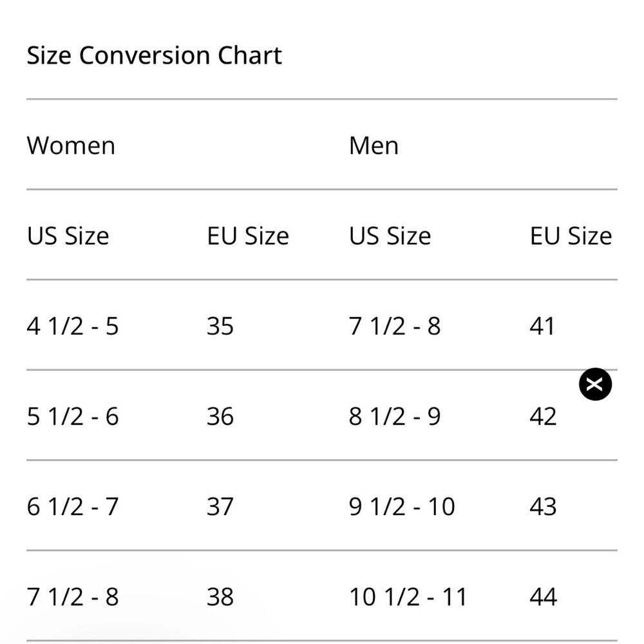The width and height of the screenshot is (644, 644).
Task: Click the Size Conversion Chart title
Action: click(154, 55)
